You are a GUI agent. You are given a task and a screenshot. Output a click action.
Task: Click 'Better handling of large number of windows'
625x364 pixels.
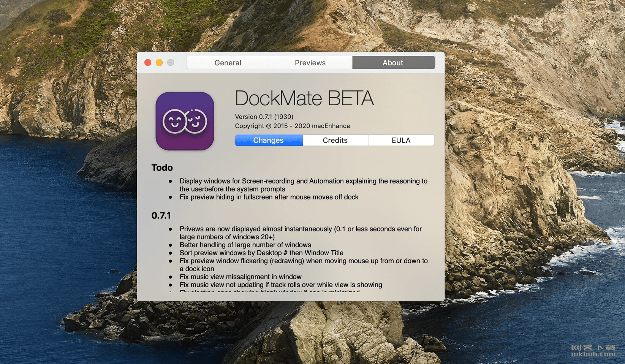245,245
